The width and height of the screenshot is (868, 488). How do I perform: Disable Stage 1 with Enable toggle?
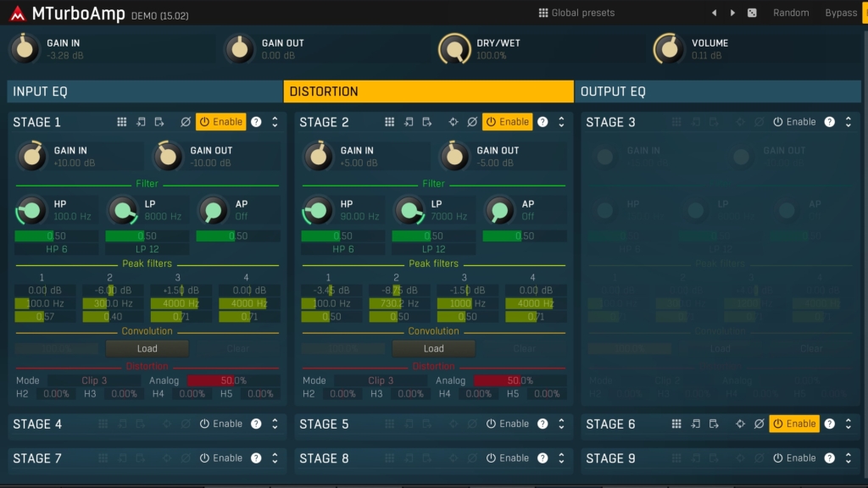coord(220,122)
